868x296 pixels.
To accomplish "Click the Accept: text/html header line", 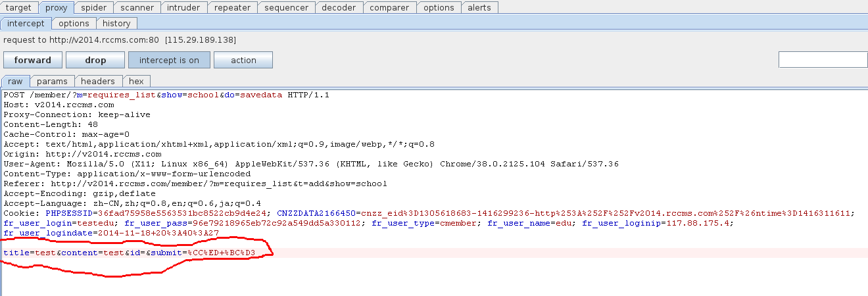I will [x=219, y=144].
